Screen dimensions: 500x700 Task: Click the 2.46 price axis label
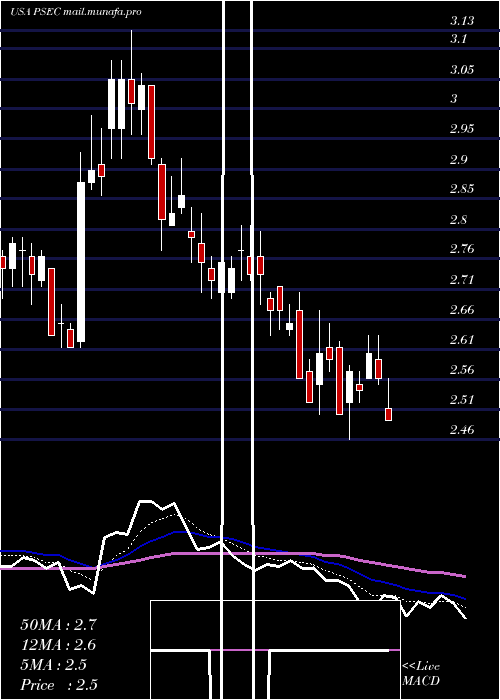(462, 431)
